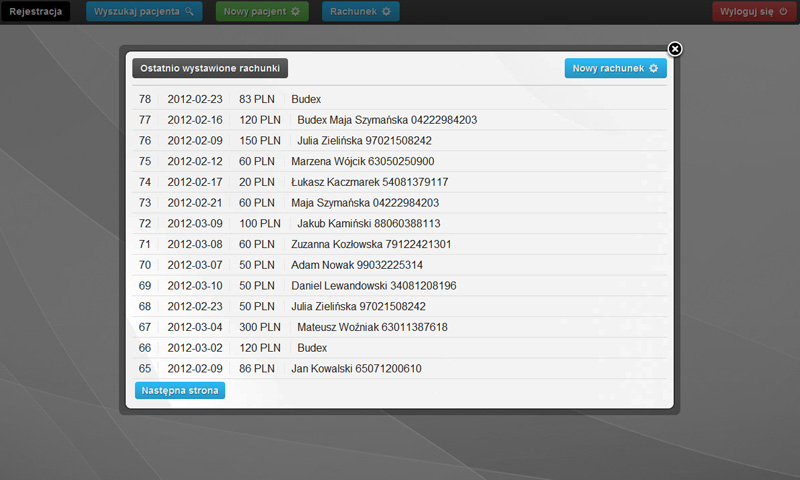Viewport: 800px width, 480px height.
Task: Click invoice number 69
Action: tap(145, 286)
